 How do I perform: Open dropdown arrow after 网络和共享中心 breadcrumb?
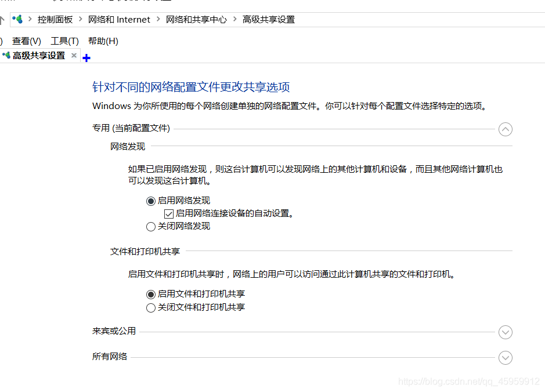[x=234, y=19]
